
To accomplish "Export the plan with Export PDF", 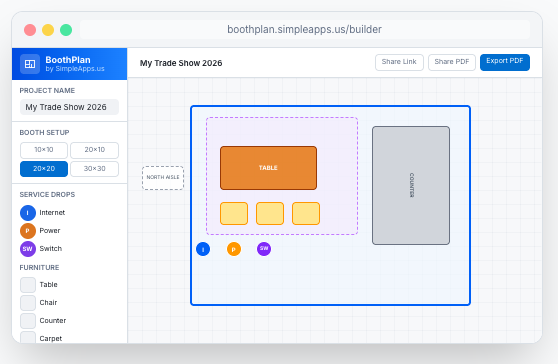I will tap(505, 62).
